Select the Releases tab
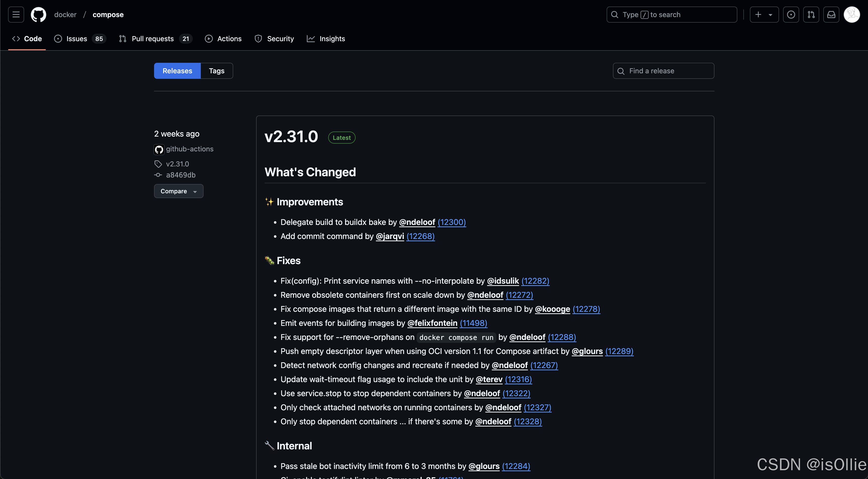The height and width of the screenshot is (479, 868). (x=177, y=70)
